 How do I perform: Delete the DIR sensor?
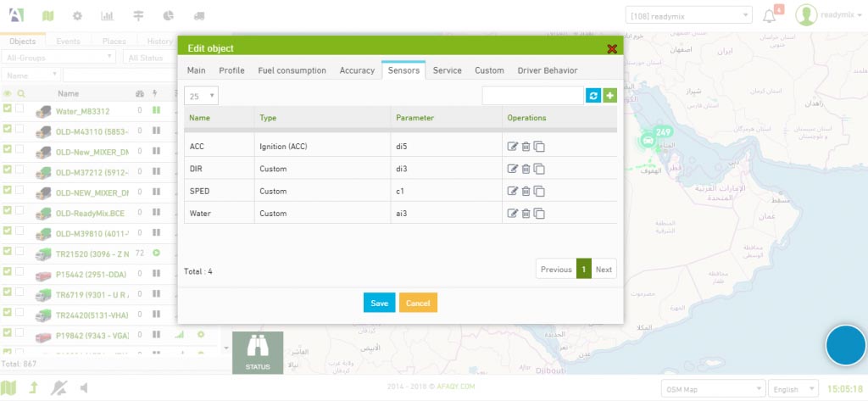526,169
